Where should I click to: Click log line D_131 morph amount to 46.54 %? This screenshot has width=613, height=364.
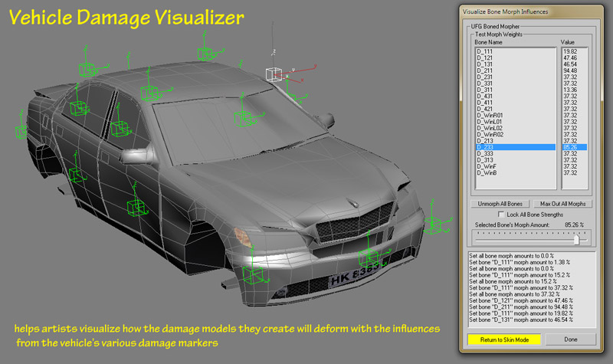[x=521, y=320]
